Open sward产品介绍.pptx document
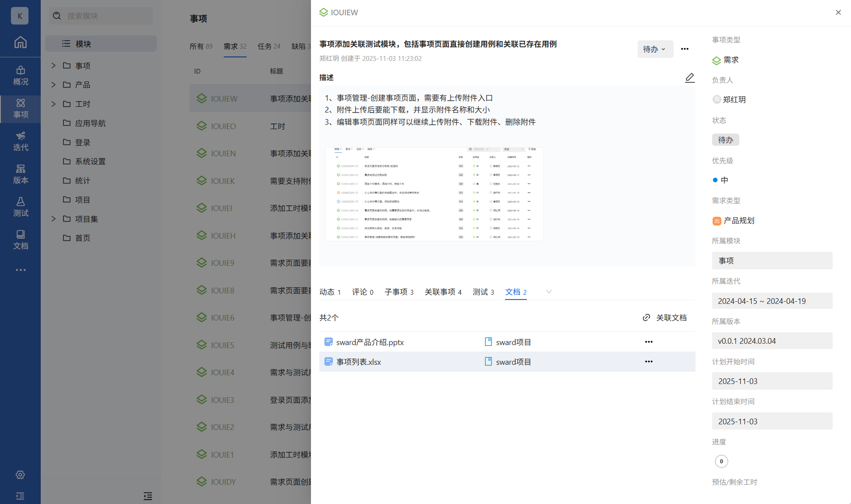 click(x=370, y=342)
